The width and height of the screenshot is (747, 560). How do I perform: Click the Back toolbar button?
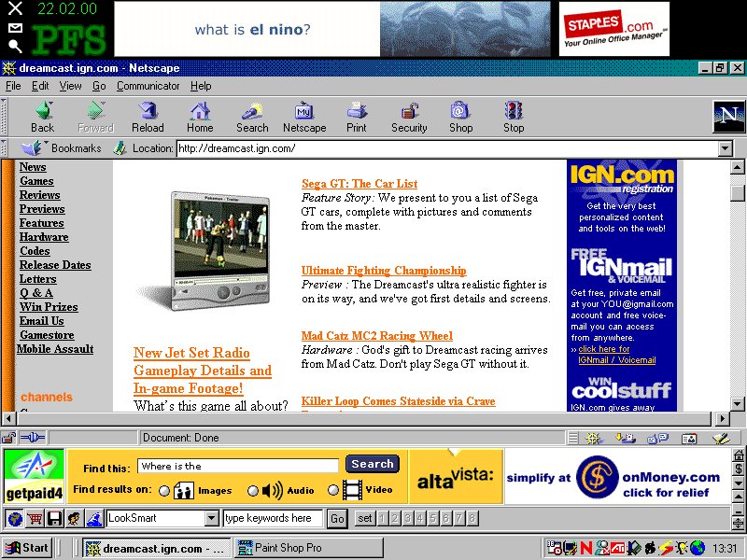[x=42, y=117]
